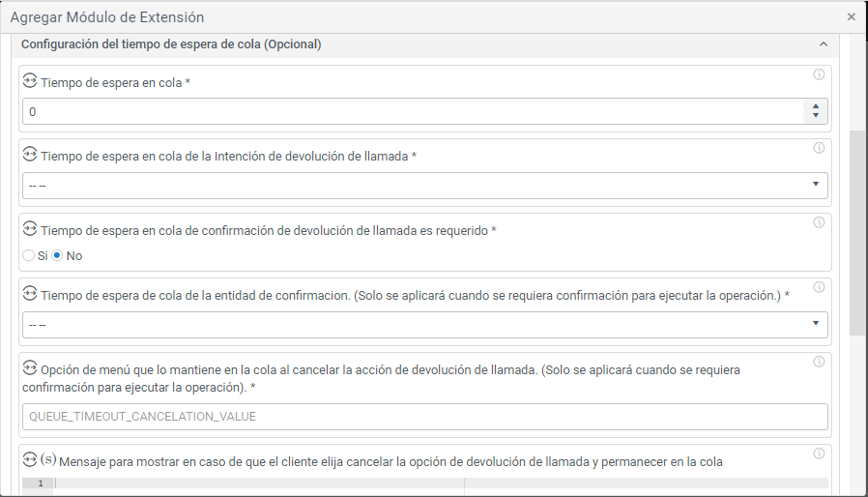Click the dialog vertical scrollbar thumb

tap(857, 233)
